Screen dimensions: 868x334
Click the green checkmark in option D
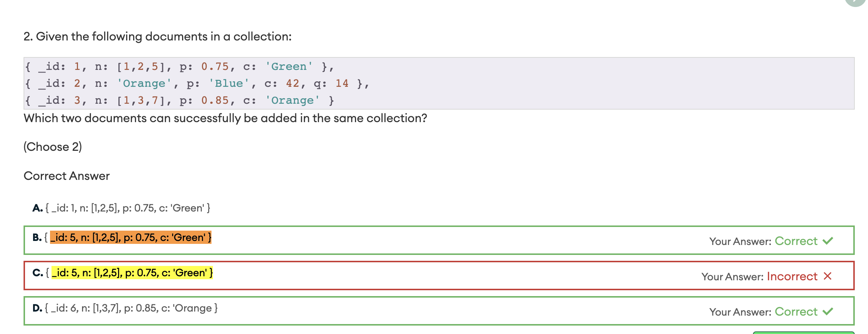[828, 312]
